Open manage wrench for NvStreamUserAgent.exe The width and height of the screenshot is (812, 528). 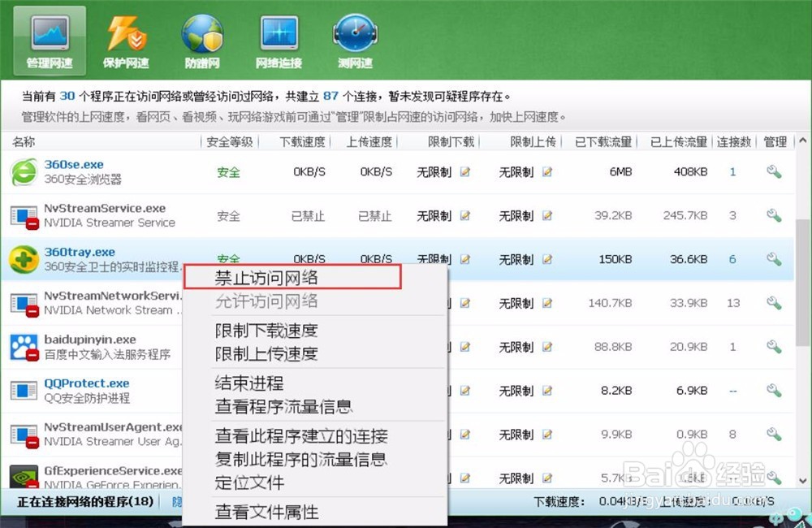pos(774,434)
